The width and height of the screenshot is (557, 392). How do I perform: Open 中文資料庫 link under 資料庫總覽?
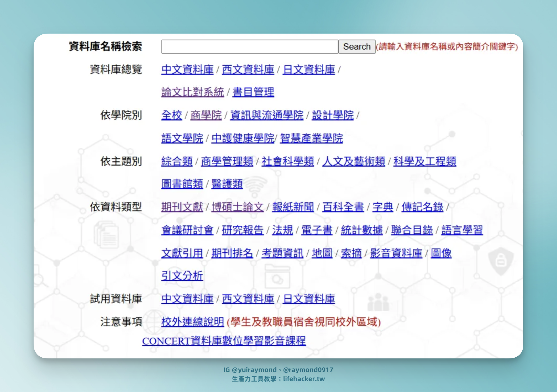click(x=187, y=70)
